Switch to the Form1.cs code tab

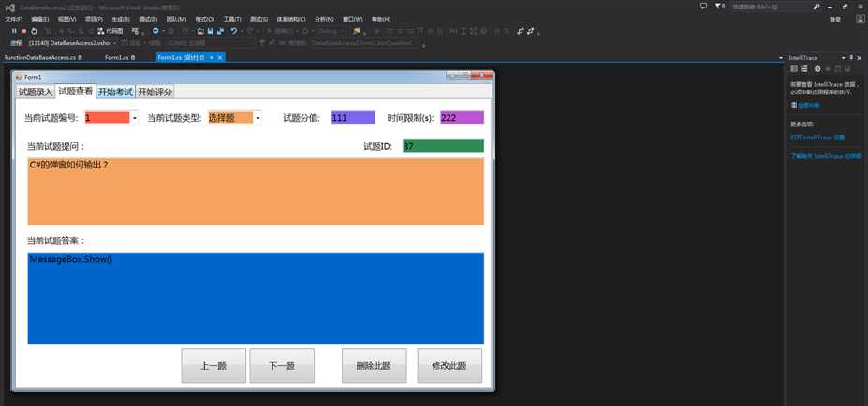coord(120,57)
